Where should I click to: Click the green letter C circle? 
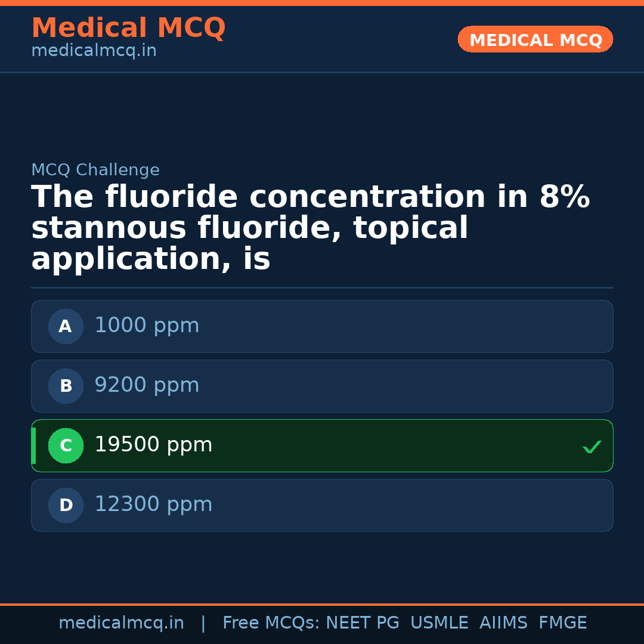[66, 445]
